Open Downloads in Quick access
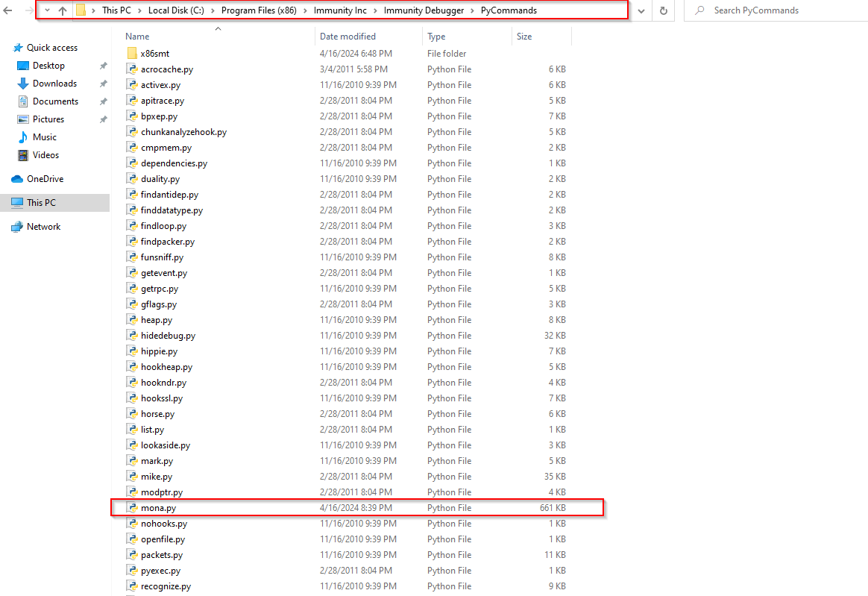The height and width of the screenshot is (596, 868). pos(54,84)
